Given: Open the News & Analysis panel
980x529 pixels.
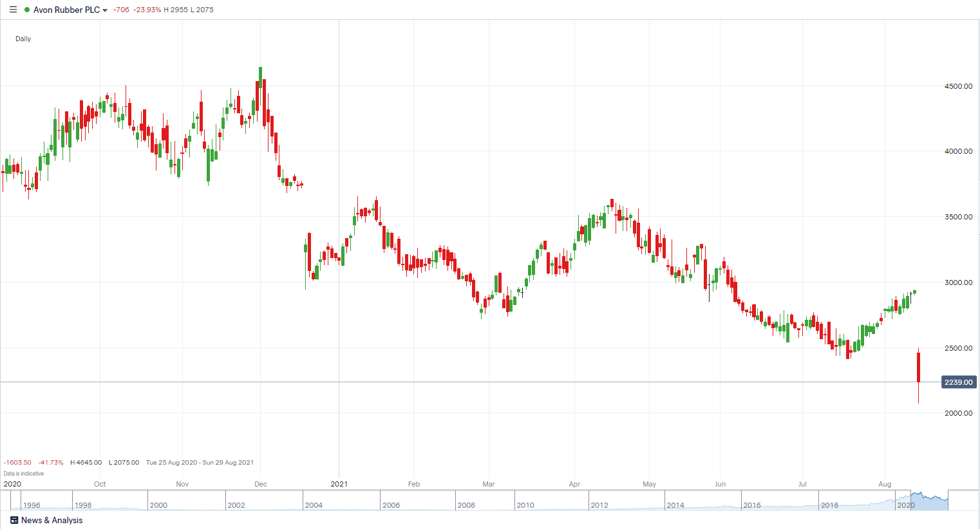Looking at the screenshot, I should (x=52, y=520).
